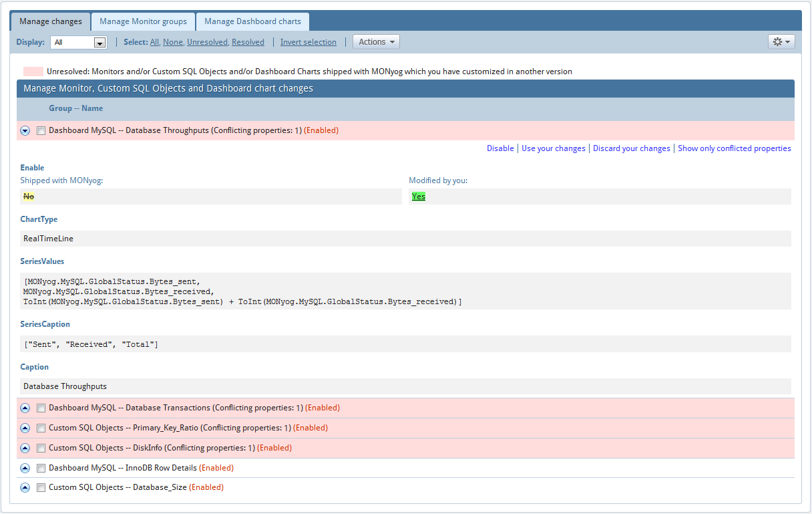
Task: Open the settings gear menu
Action: coord(781,41)
